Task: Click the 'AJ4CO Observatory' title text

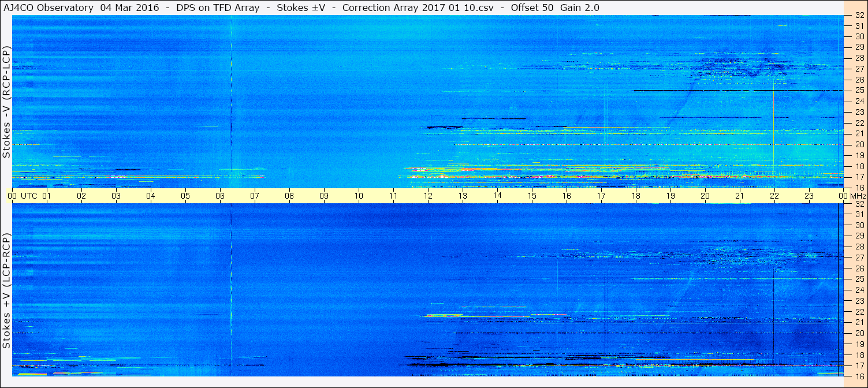Action: pos(47,8)
